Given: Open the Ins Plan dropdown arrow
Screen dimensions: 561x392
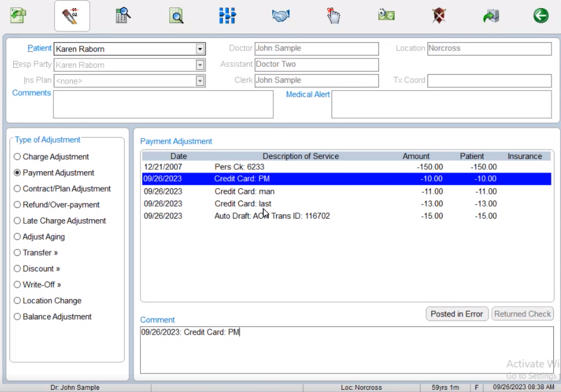Looking at the screenshot, I should click(x=201, y=81).
